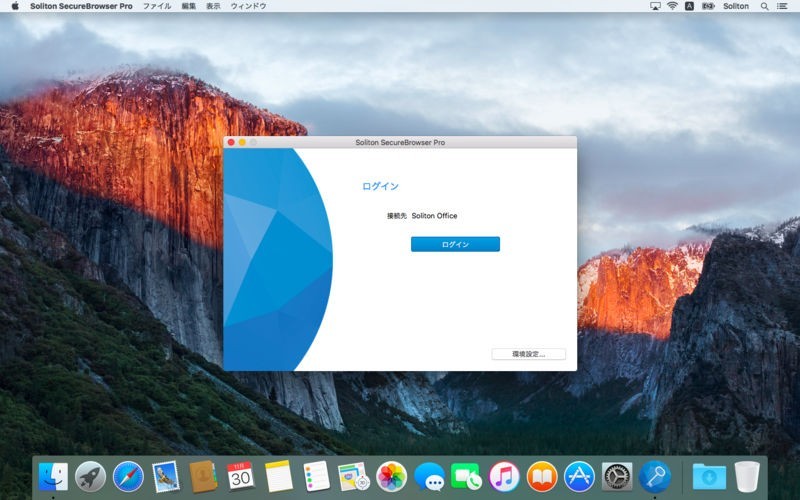
Task: Open the input source menu
Action: tap(689, 6)
